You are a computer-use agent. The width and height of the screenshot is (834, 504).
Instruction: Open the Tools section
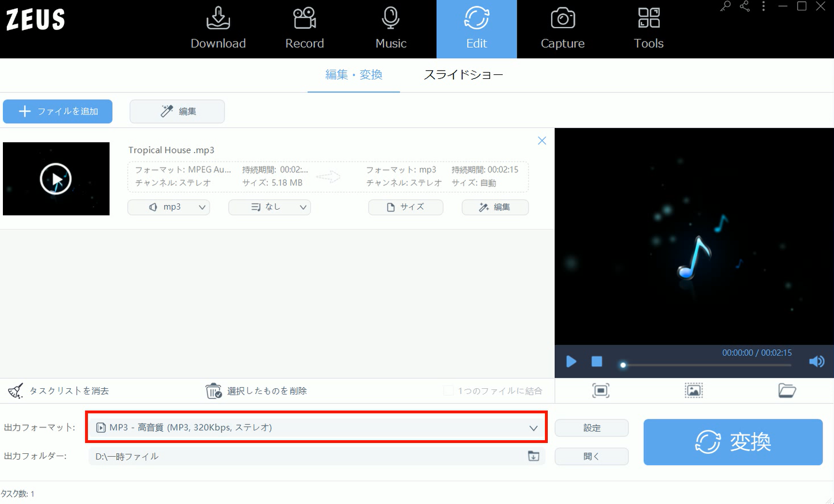pyautogui.click(x=649, y=29)
